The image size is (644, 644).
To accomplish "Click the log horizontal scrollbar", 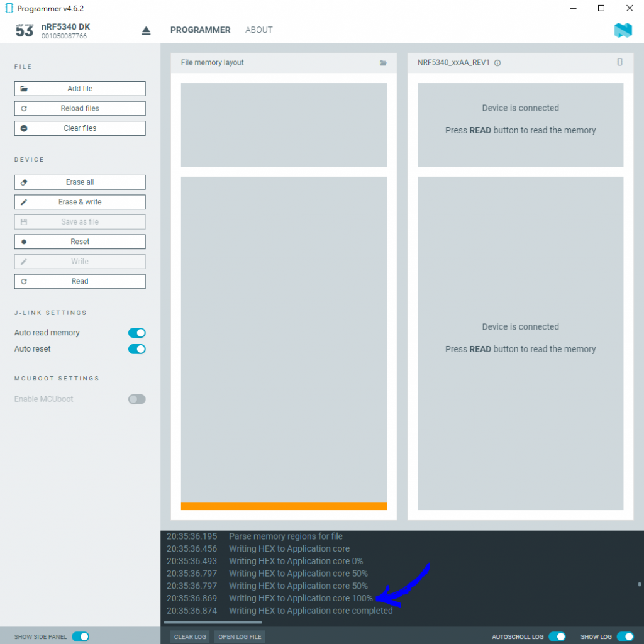I will (213, 622).
